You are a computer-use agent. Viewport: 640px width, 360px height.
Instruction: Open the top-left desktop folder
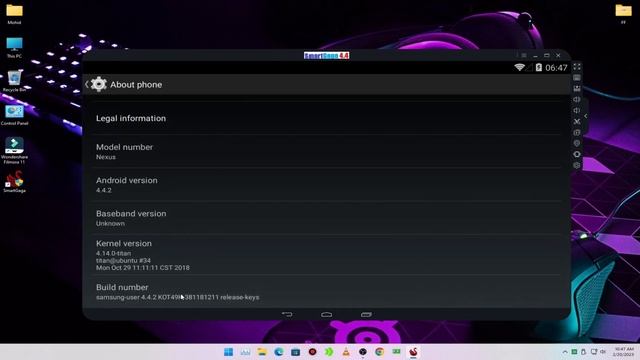click(x=14, y=14)
